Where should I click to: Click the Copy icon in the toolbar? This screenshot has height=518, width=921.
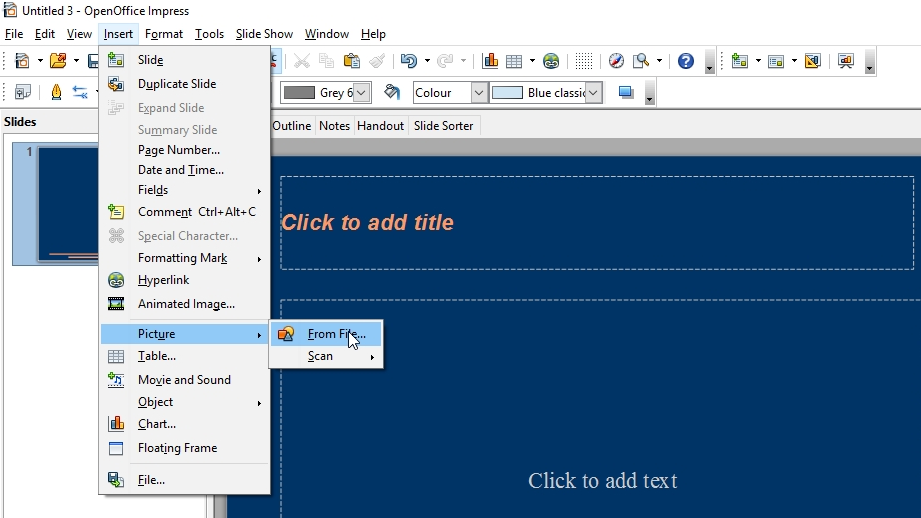click(x=326, y=60)
